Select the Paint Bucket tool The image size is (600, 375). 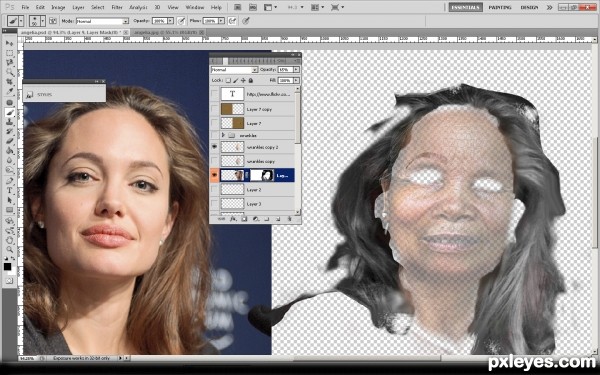(x=9, y=151)
